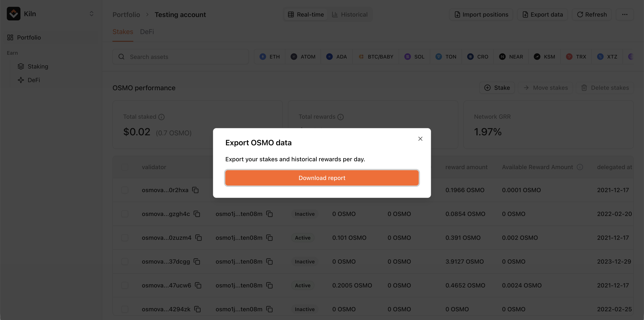Filter by the SOL asset chip

[414, 57]
